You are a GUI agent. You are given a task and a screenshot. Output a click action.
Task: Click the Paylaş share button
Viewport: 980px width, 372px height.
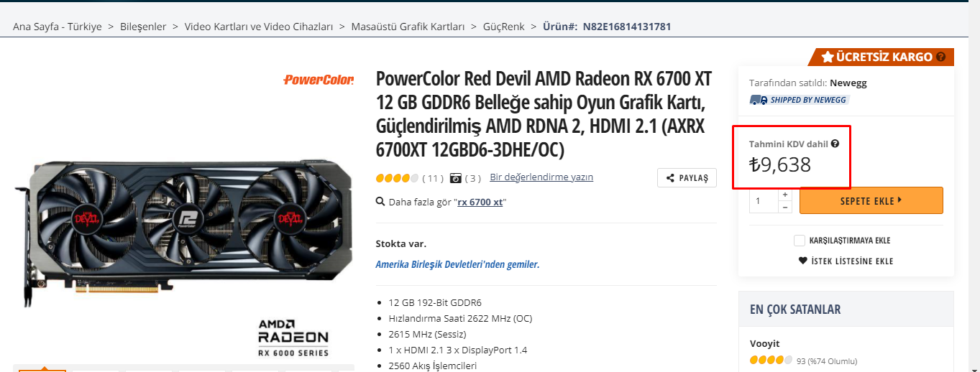[687, 178]
